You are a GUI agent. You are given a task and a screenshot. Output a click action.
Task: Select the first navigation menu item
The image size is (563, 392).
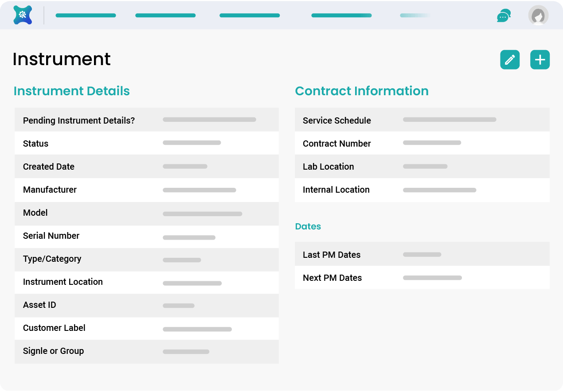tap(86, 16)
